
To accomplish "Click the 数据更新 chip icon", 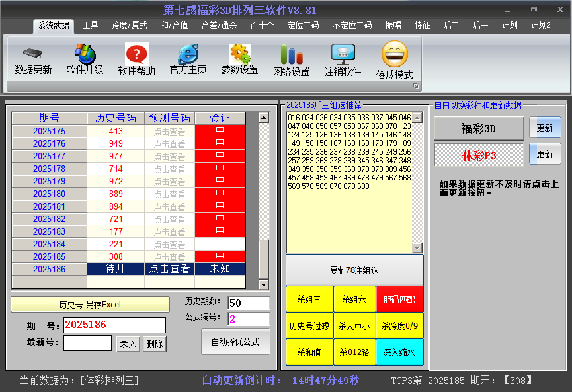I will tap(33, 61).
